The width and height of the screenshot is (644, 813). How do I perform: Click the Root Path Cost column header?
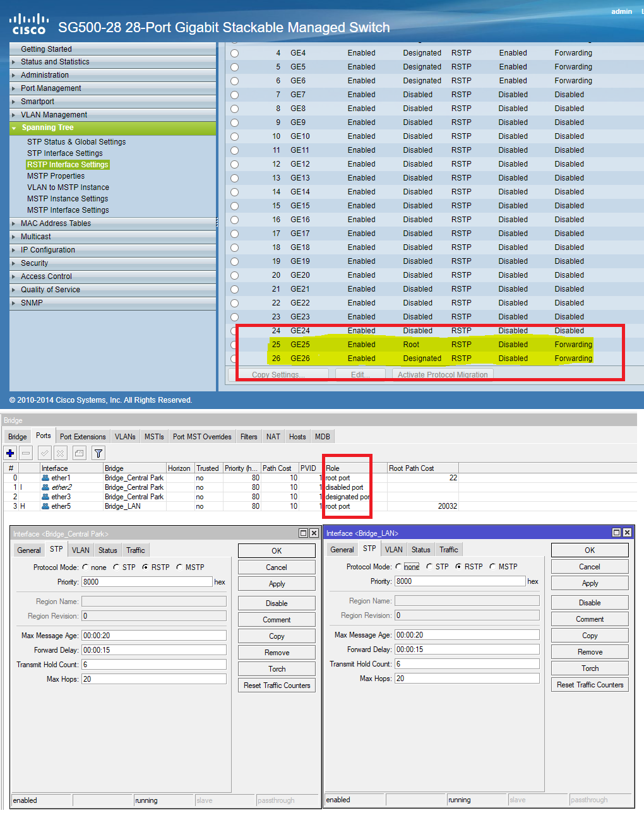(x=423, y=468)
